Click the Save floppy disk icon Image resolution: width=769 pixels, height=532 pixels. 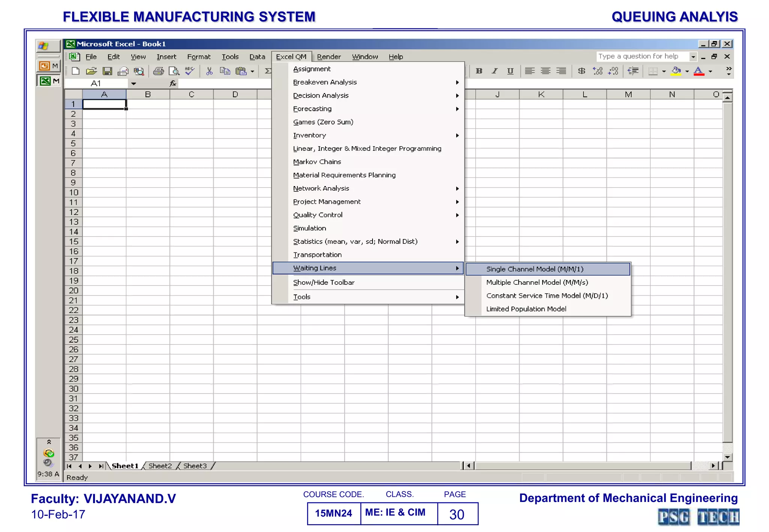(x=107, y=71)
